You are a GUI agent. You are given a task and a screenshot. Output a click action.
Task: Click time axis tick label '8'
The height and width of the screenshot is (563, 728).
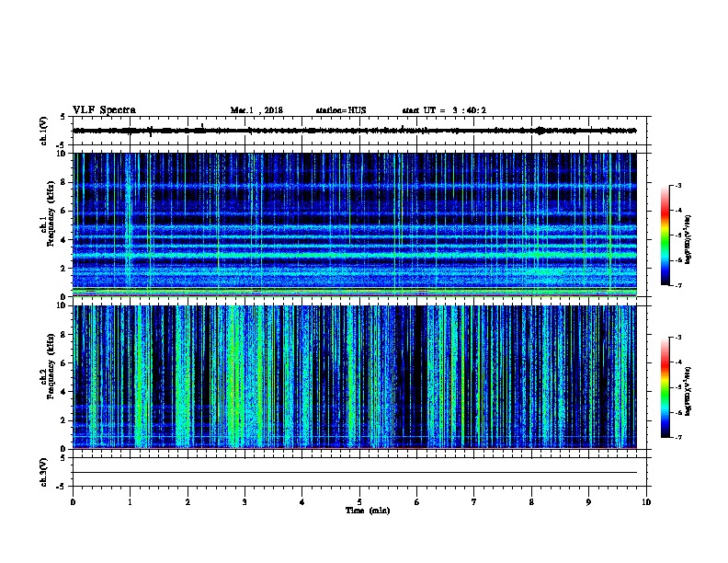[531, 502]
